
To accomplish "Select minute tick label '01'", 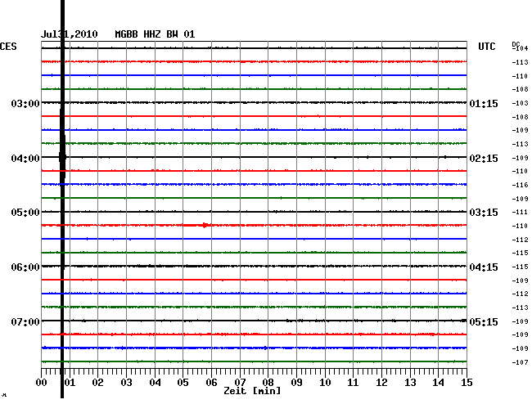I will pos(70,383).
